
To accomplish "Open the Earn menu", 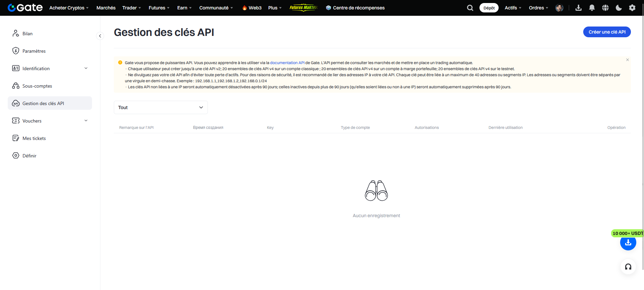I will [x=184, y=8].
